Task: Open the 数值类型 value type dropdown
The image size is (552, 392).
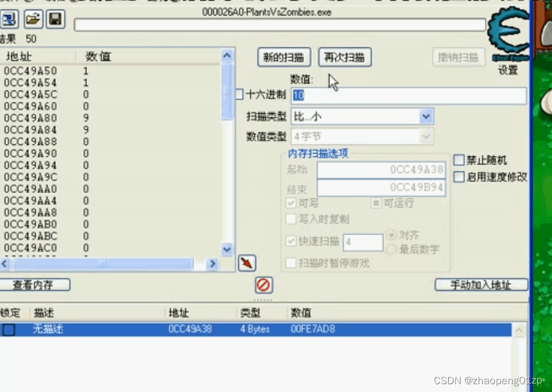Action: 425,136
